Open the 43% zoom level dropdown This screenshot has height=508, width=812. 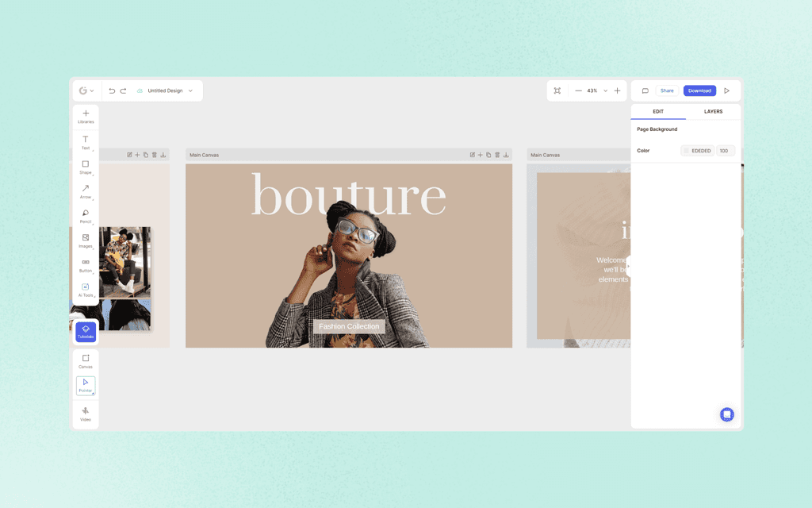[x=604, y=90]
